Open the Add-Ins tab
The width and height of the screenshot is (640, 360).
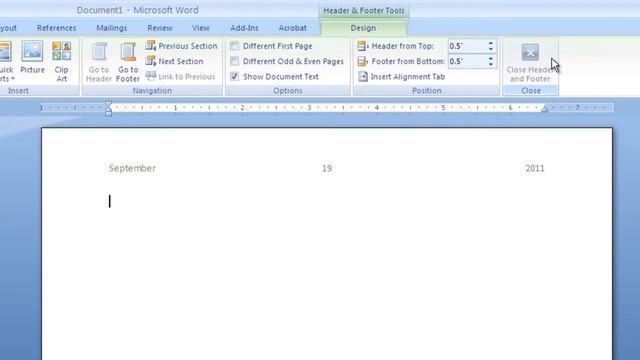244,28
